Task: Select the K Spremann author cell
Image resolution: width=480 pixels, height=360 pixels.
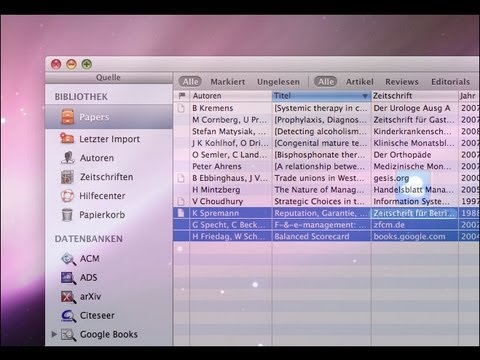Action: coord(231,213)
